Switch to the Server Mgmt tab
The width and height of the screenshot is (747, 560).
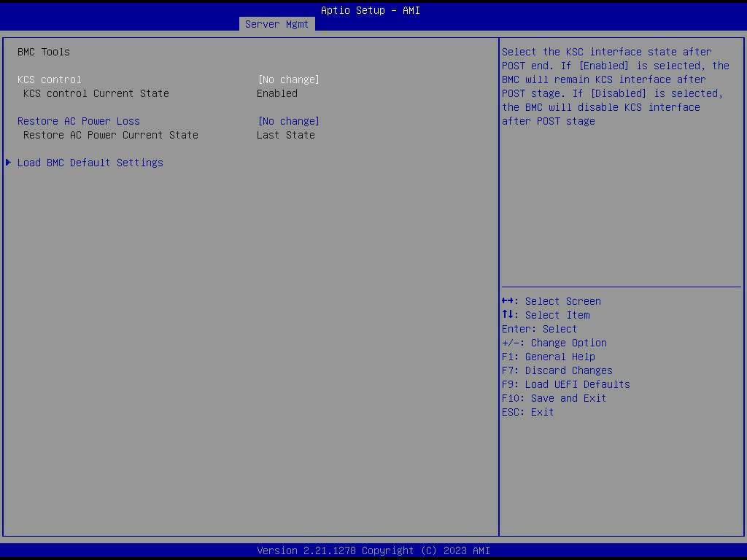(276, 24)
